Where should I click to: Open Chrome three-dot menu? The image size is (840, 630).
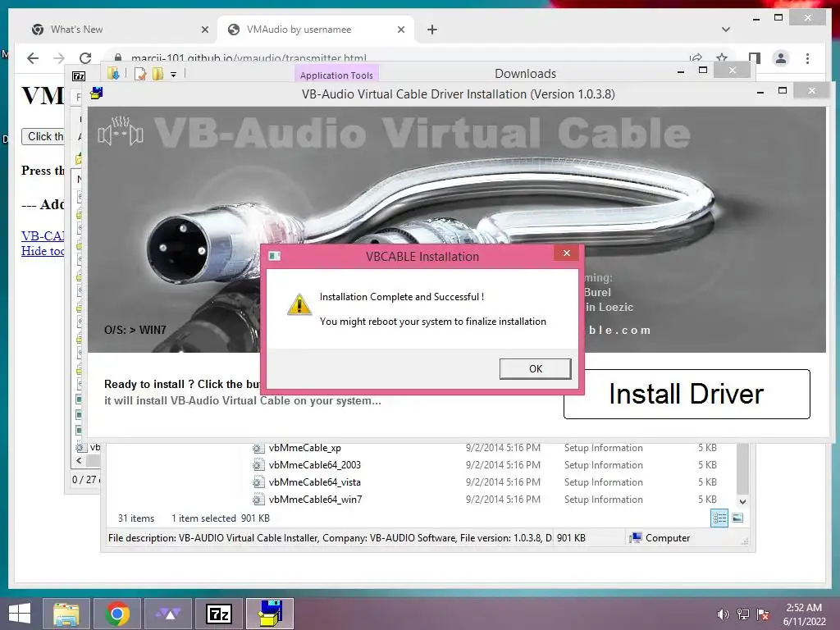(807, 58)
